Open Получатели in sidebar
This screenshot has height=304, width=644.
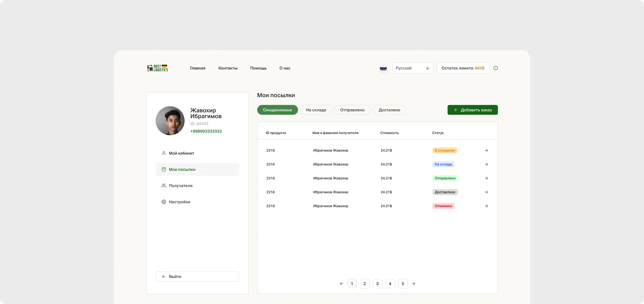(197, 186)
